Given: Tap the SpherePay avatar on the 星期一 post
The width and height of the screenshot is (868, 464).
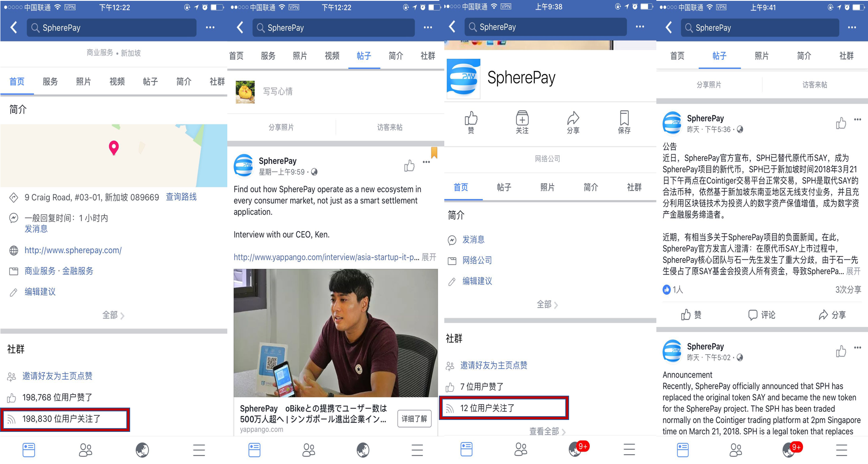Looking at the screenshot, I should click(x=244, y=165).
